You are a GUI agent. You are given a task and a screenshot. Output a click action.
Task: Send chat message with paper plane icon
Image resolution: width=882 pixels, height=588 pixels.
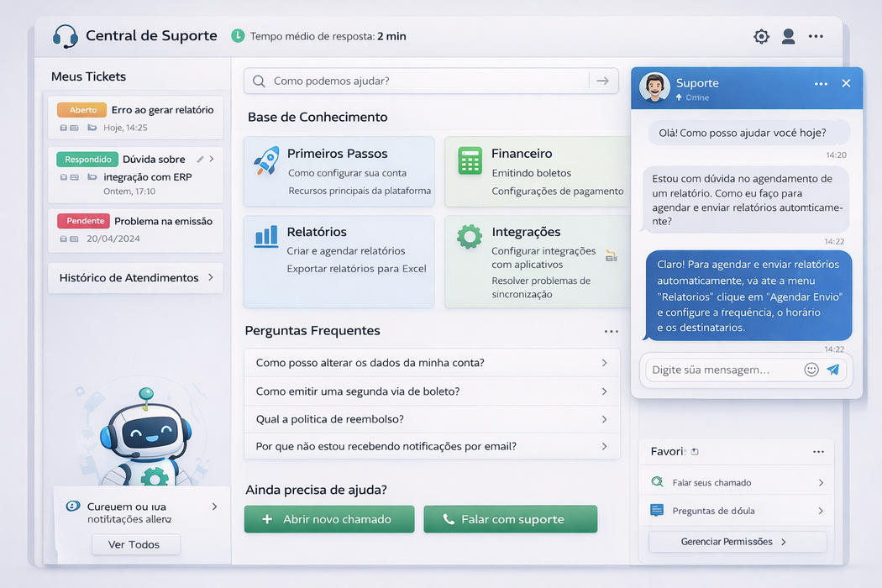[x=832, y=370]
